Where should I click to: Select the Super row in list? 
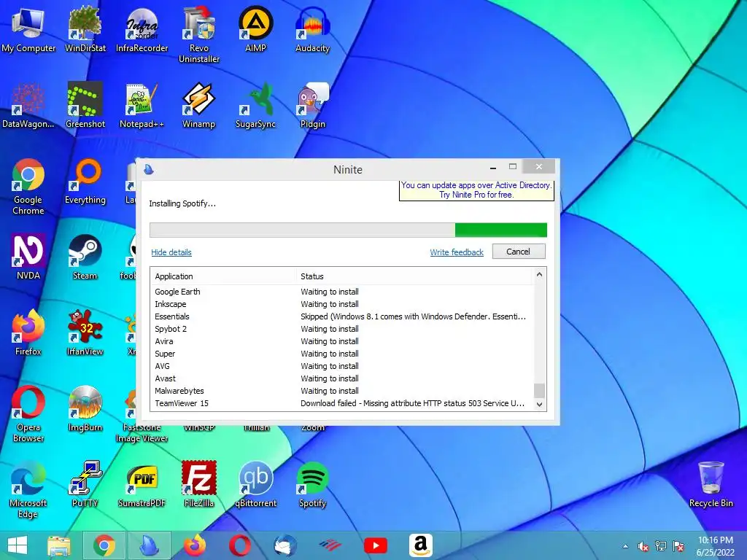pos(342,354)
